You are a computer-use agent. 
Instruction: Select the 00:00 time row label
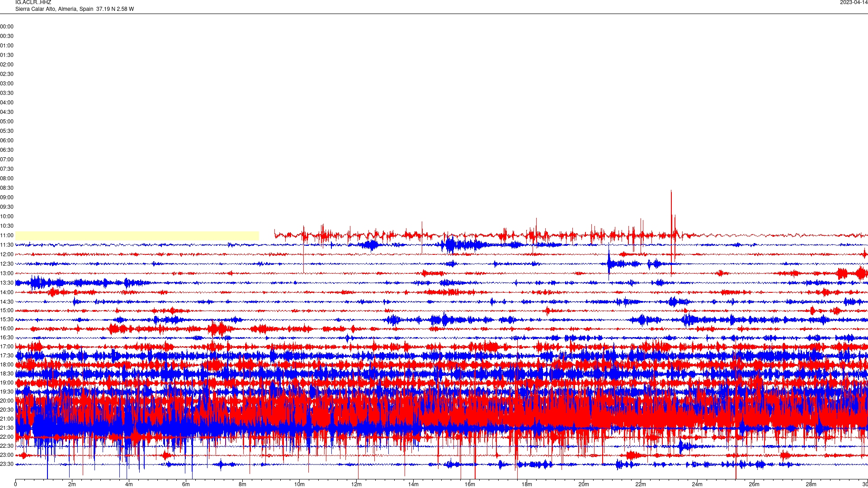[x=7, y=27]
